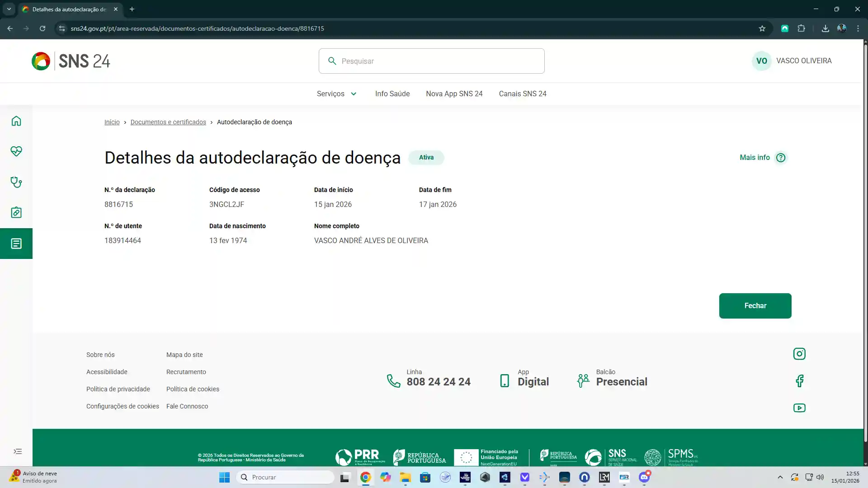
Task: Open Fale Connosco footer link
Action: pos(187,406)
